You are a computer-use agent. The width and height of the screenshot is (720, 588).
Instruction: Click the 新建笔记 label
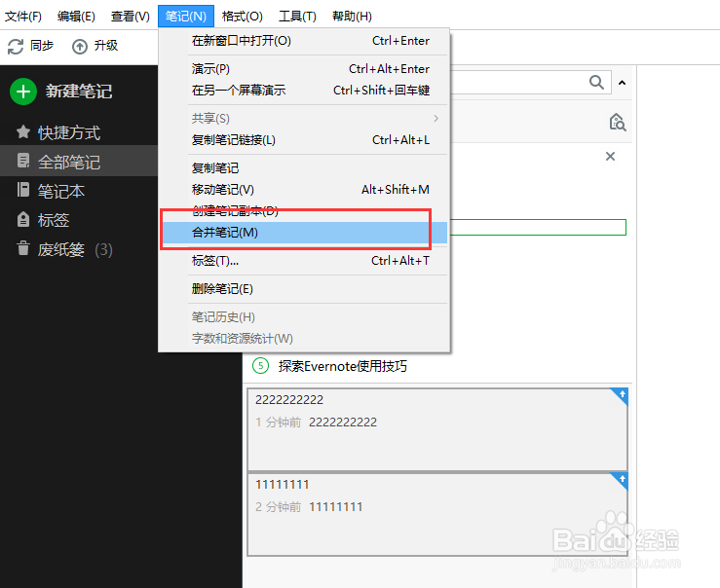pyautogui.click(x=79, y=92)
